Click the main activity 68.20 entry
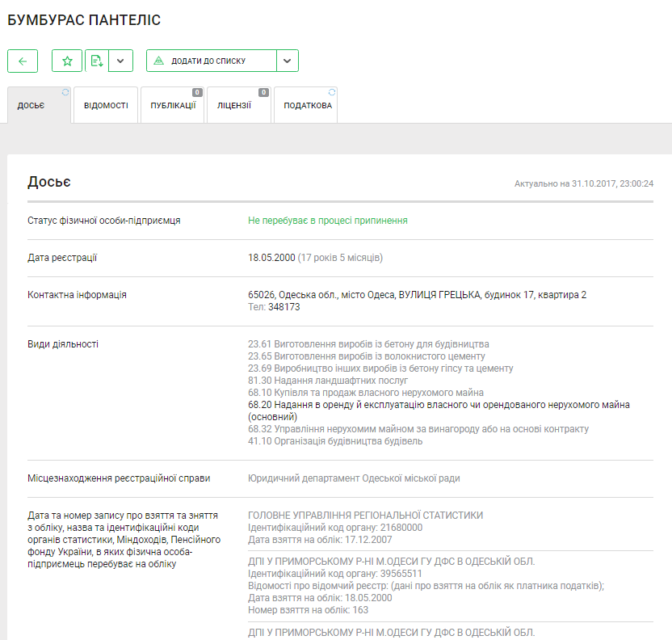Image resolution: width=672 pixels, height=640 pixels. tap(439, 405)
